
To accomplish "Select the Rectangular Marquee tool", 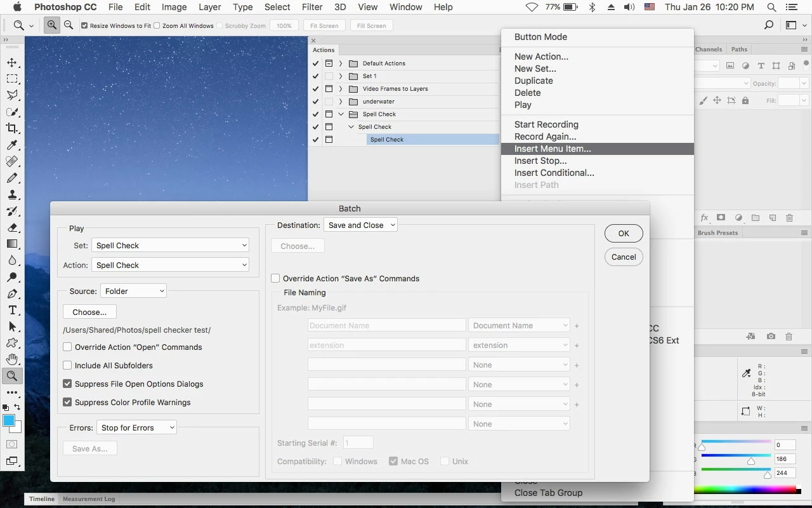I will [x=12, y=79].
